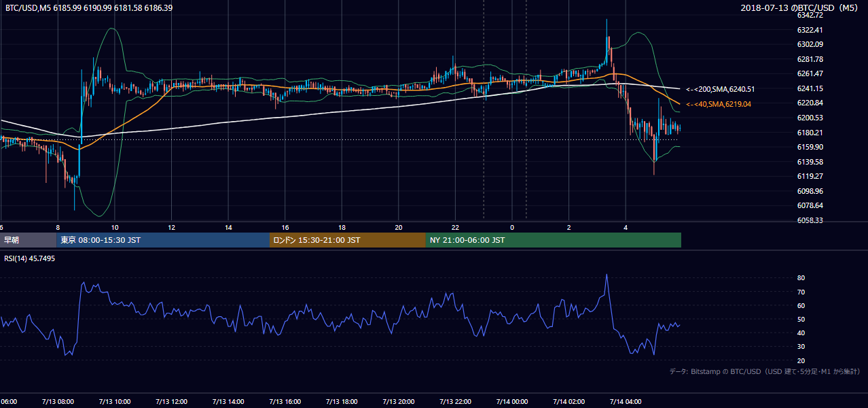Click the 2018-07-13 BTC/USD (M5) chart title

tap(799, 7)
